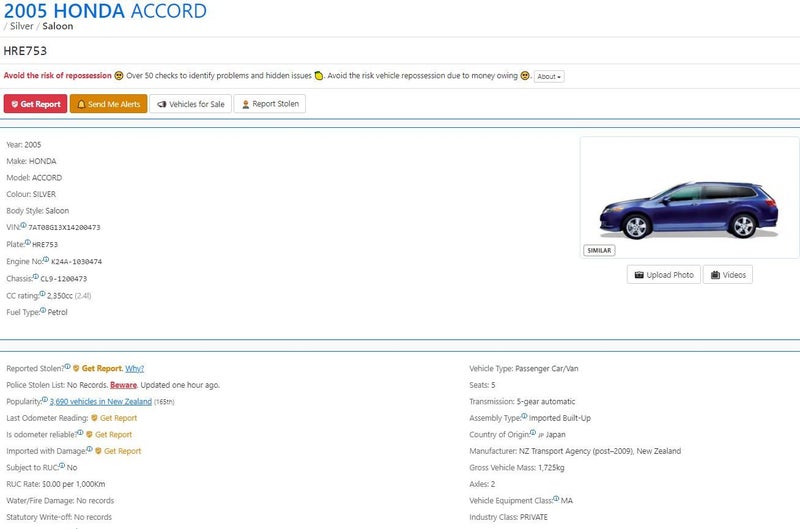800x529 pixels.
Task: Click the shield icon in the Get Report button
Action: point(15,104)
